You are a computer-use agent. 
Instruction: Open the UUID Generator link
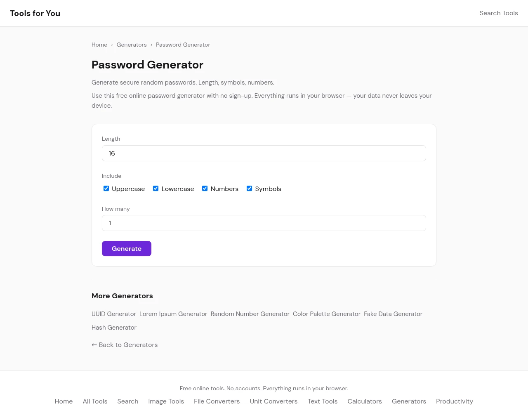point(114,314)
